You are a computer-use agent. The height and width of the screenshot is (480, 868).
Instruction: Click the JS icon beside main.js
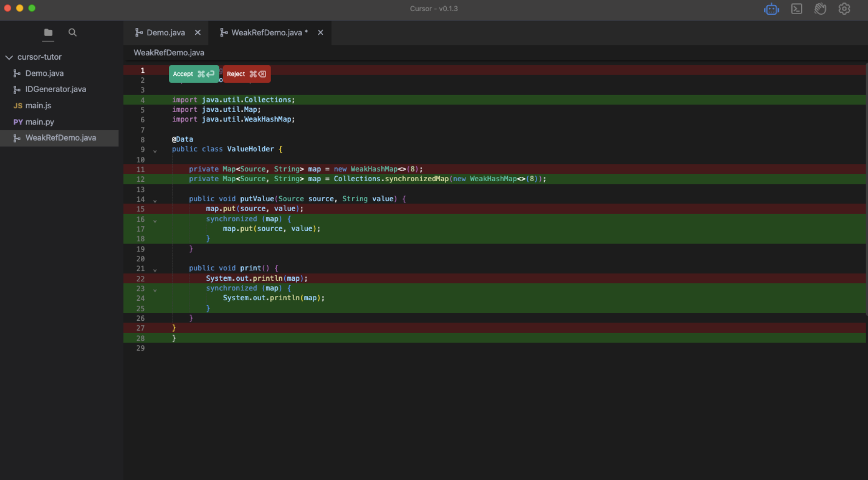18,106
